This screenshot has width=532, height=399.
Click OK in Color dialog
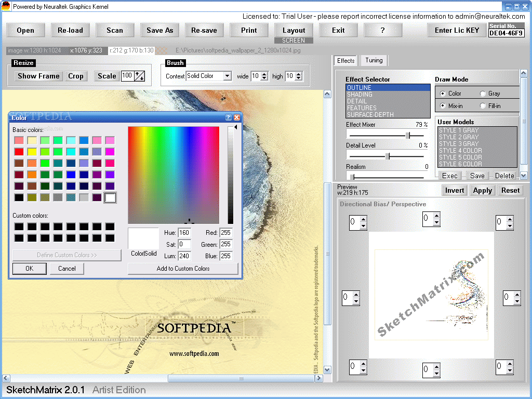(30, 269)
